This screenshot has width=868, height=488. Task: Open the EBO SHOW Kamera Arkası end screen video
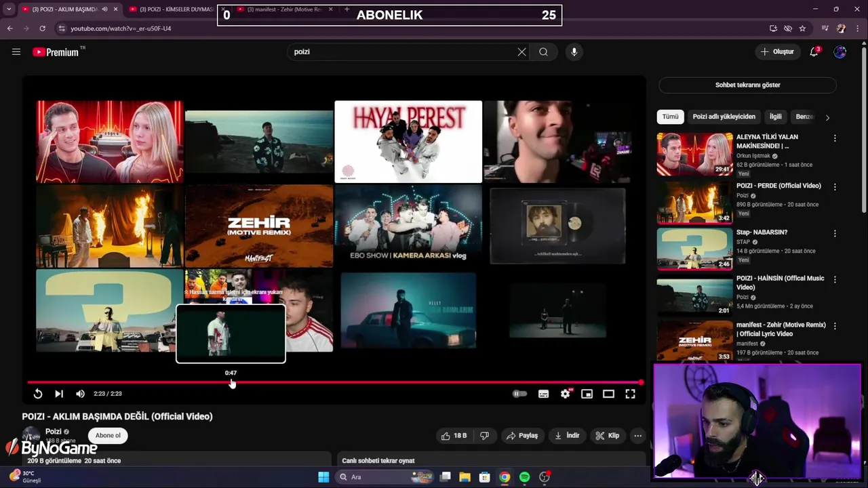tap(408, 226)
